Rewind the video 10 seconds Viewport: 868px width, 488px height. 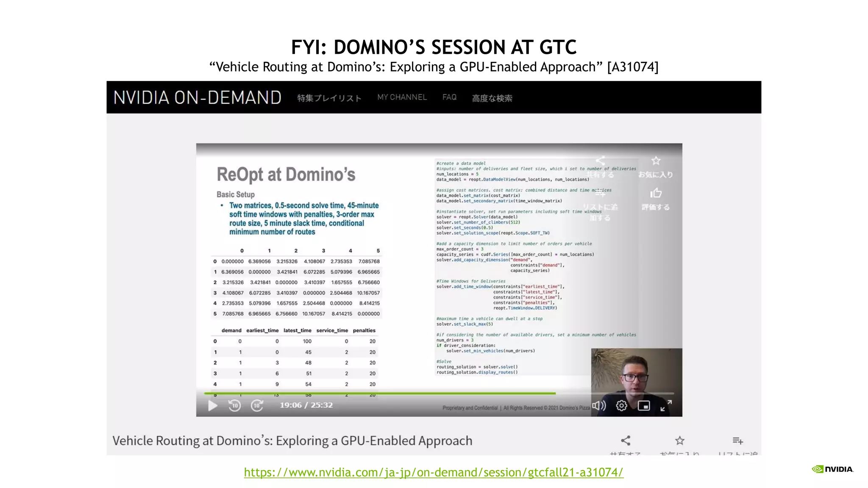pyautogui.click(x=234, y=406)
